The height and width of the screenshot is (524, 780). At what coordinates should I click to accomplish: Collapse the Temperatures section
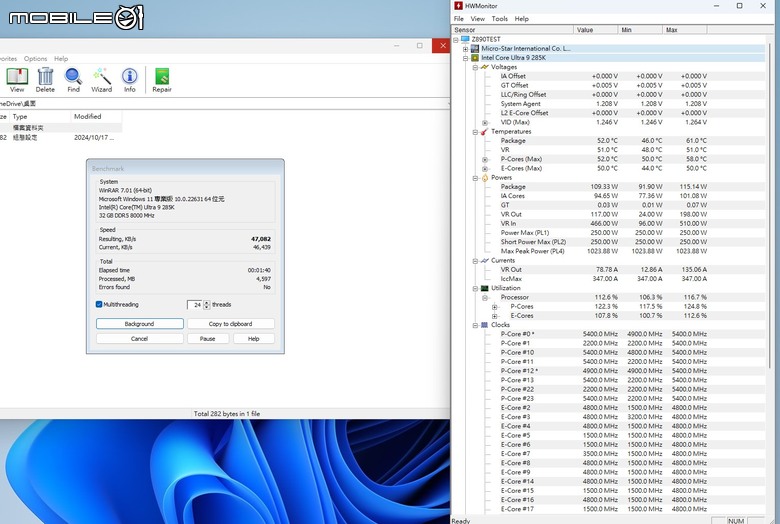point(475,132)
